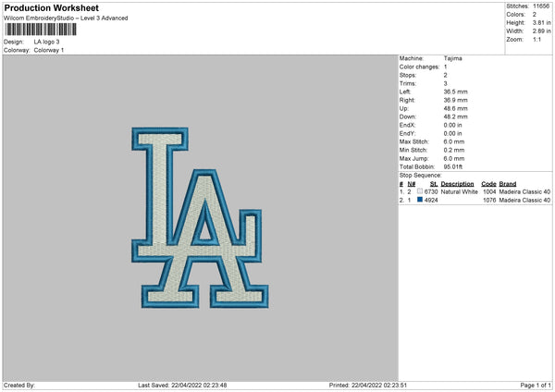Select the colorway value "Colorway 1"
555x392 pixels.
49,50
